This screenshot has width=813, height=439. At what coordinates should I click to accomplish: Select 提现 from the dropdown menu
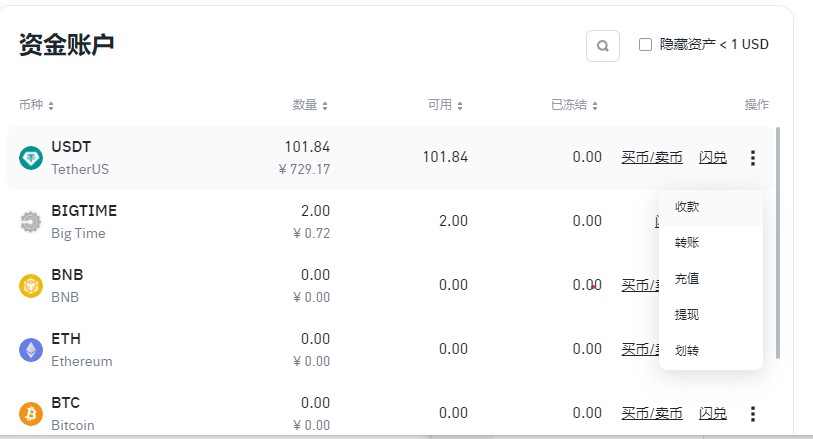[711, 315]
